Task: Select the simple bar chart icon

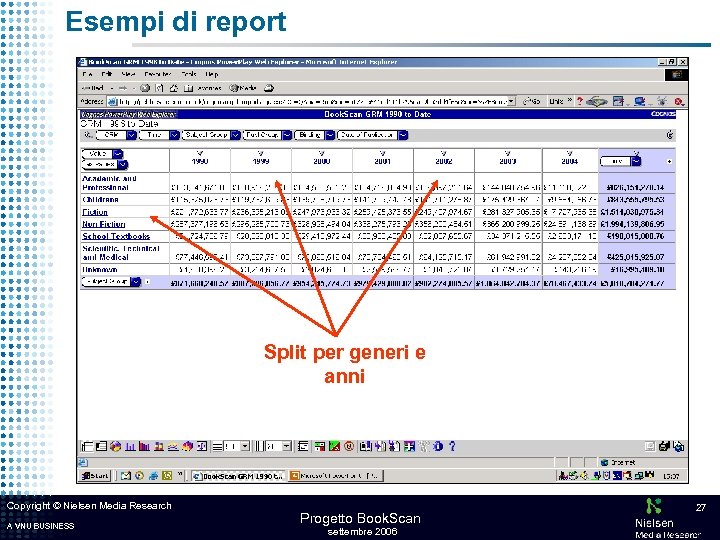Action: 130,446
